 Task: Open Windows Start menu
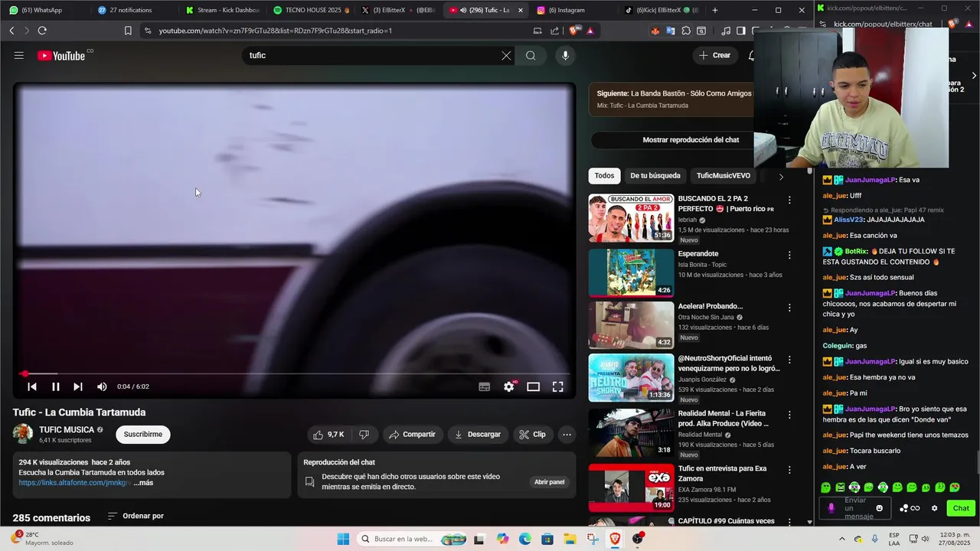[x=343, y=539]
